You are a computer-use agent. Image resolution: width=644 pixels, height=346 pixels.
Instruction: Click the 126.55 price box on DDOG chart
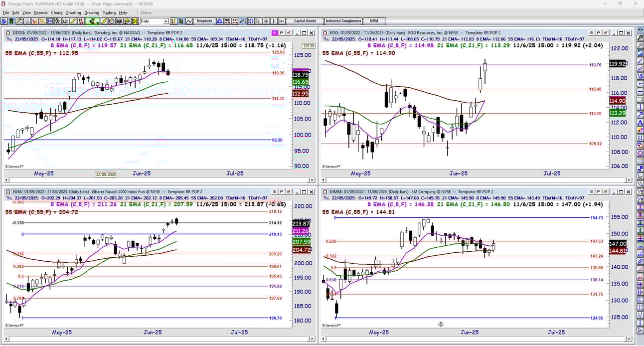(309, 45)
